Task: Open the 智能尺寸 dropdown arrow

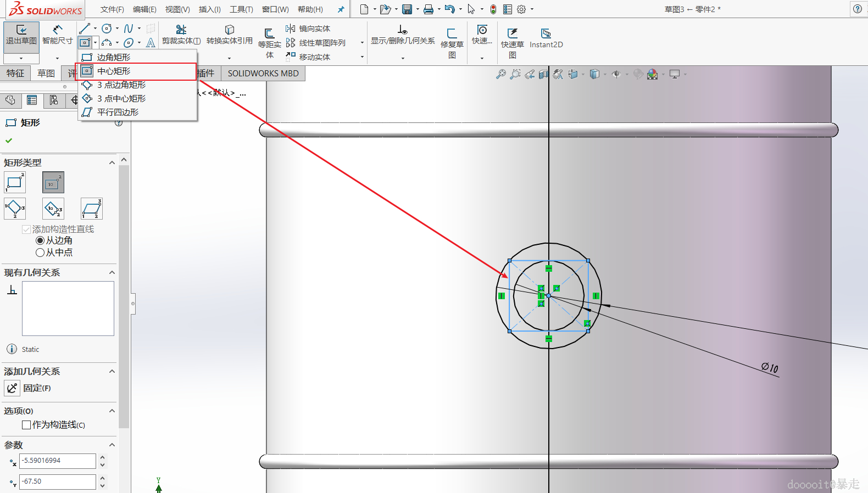Action: [x=57, y=58]
